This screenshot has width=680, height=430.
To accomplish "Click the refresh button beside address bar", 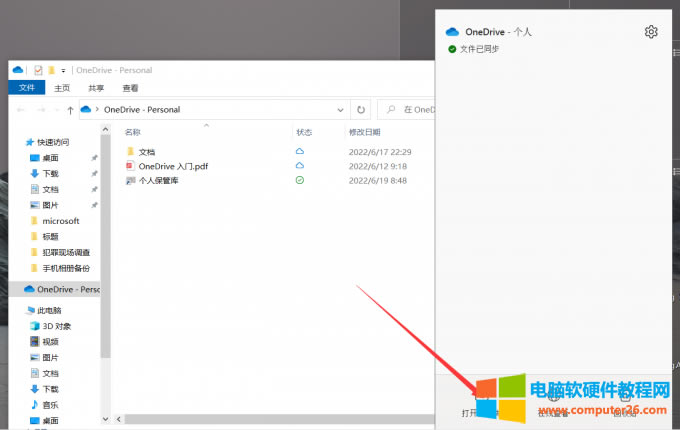I will 360,109.
